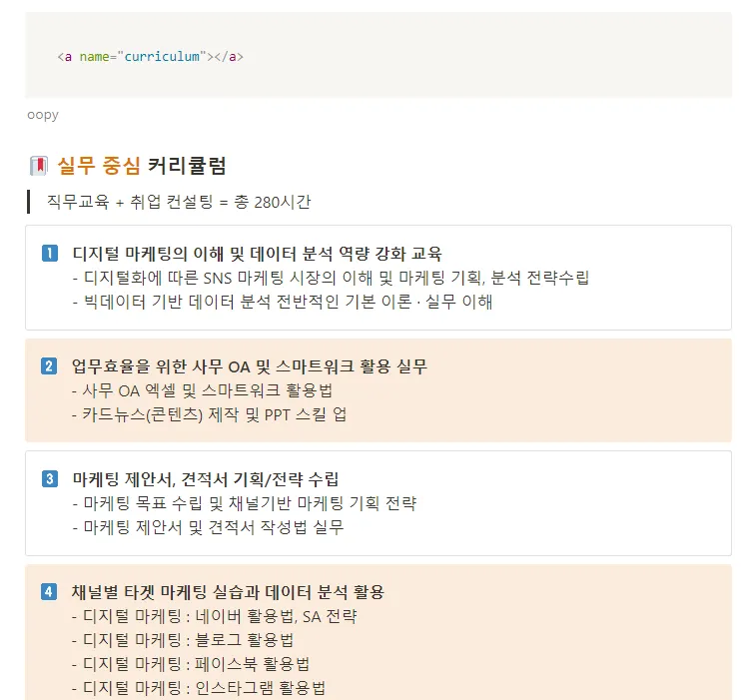Click the 네이버 활용법, SA 전략 line
Image resolution: width=756 pixels, height=700 pixels.
(215, 616)
